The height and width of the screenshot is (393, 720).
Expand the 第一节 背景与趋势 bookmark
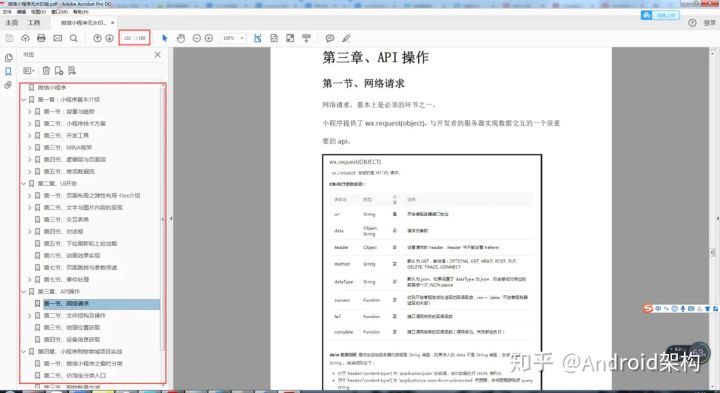click(29, 112)
